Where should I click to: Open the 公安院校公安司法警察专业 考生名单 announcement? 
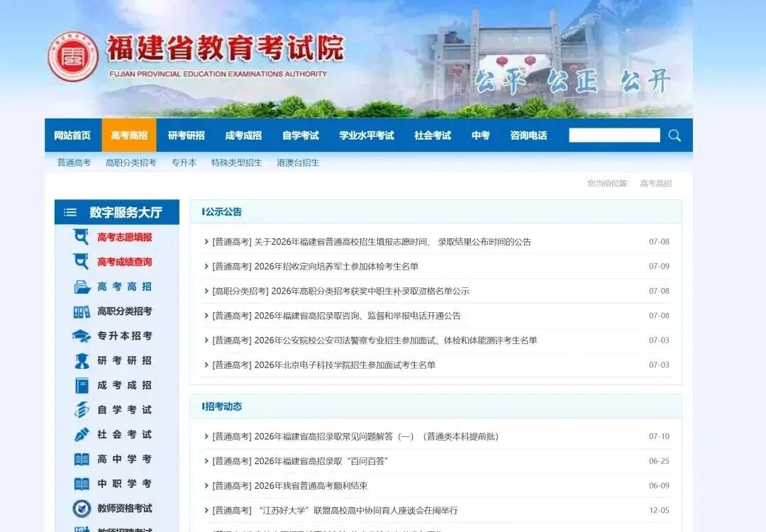pos(374,340)
